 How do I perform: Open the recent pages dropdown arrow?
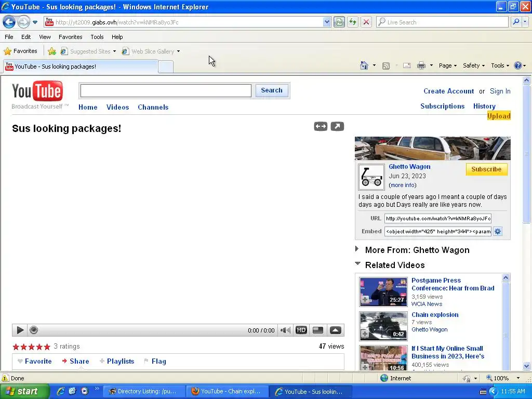(x=35, y=22)
